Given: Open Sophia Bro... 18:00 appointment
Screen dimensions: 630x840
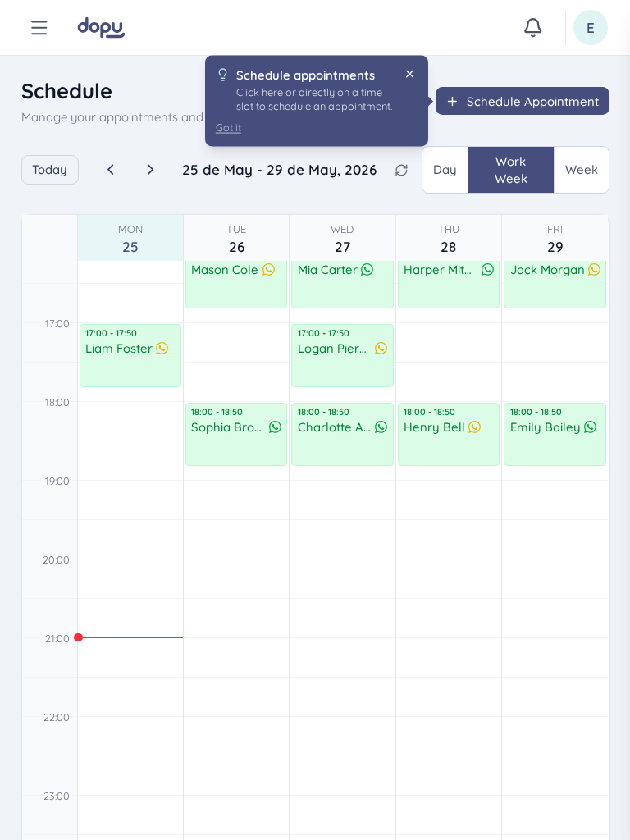Looking at the screenshot, I should coord(236,434).
